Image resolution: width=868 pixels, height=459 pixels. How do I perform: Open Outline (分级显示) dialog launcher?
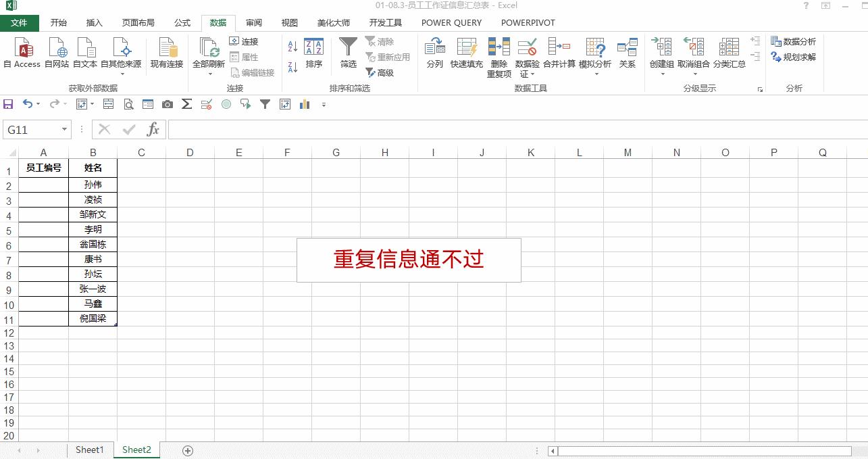point(760,89)
